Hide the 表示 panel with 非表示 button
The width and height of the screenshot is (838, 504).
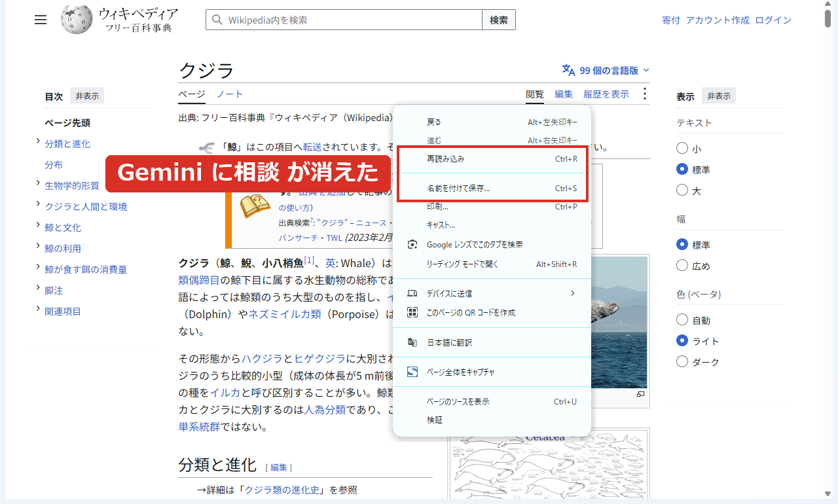pyautogui.click(x=719, y=96)
